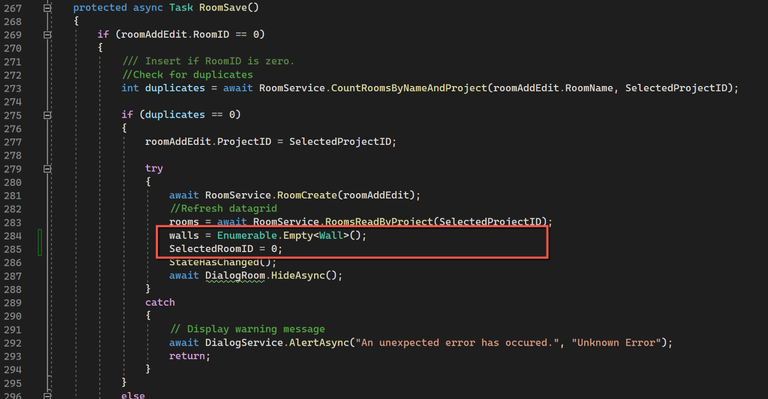The image size is (768, 399).
Task: Collapse the duplicates if-block at line 275
Action: coord(47,115)
